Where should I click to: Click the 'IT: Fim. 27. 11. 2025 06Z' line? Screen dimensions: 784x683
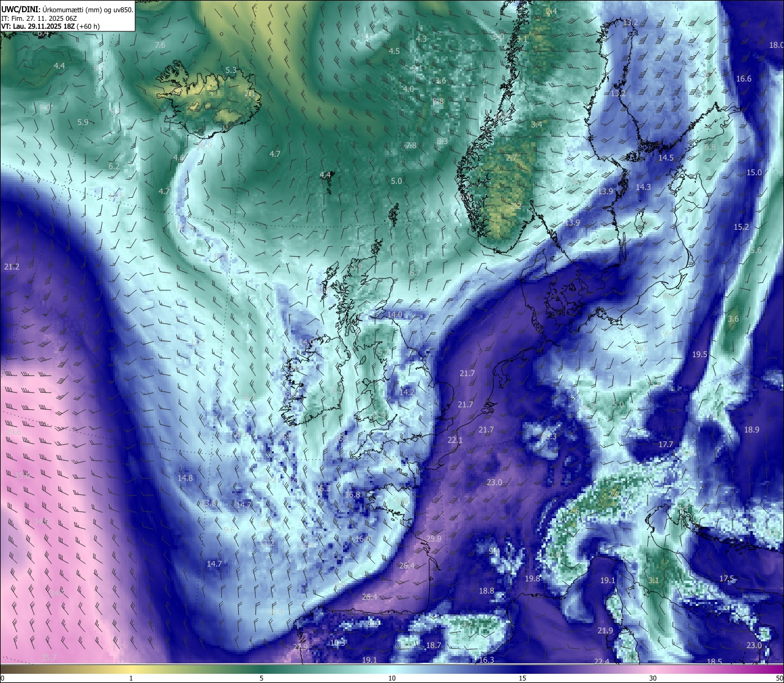[39, 18]
